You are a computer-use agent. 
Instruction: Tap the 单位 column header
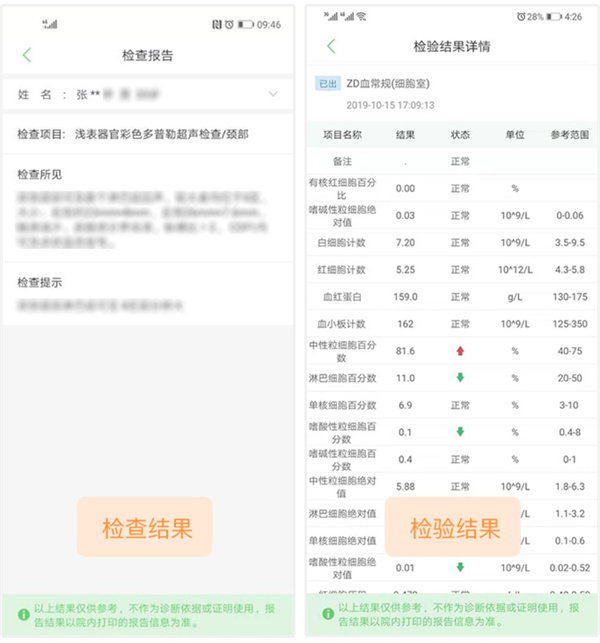[x=515, y=135]
